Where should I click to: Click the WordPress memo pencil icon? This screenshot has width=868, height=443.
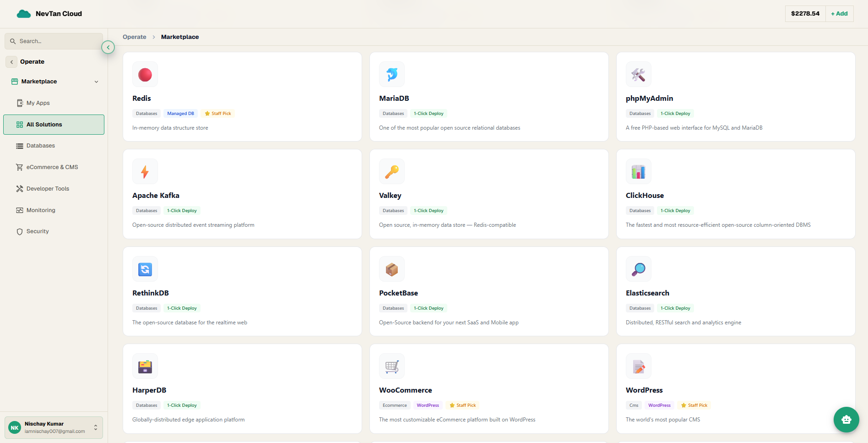pos(639,366)
